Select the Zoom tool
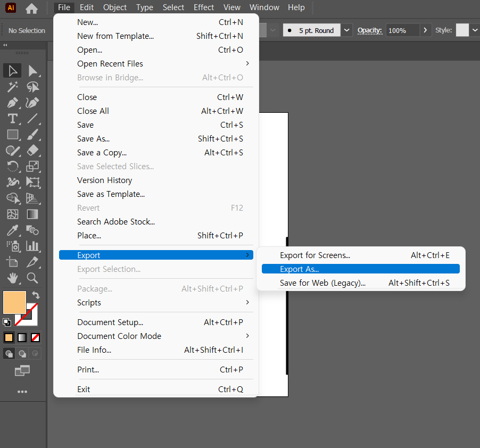Screen dimensions: 480x448 point(32,278)
